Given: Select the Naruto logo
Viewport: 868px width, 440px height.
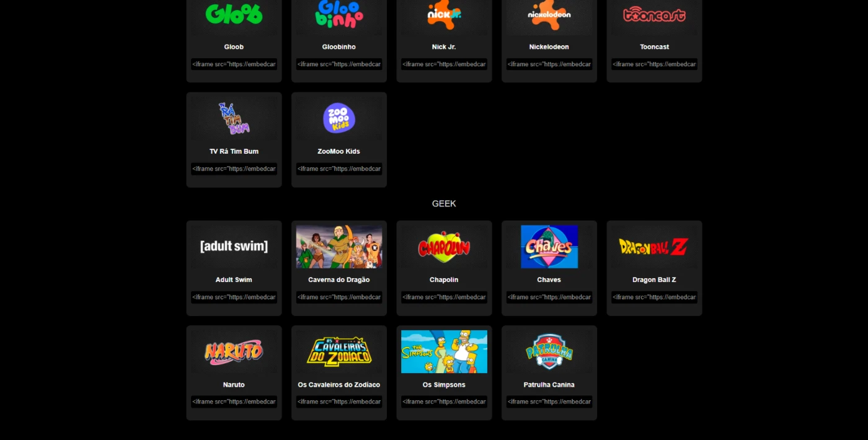Looking at the screenshot, I should coord(234,351).
